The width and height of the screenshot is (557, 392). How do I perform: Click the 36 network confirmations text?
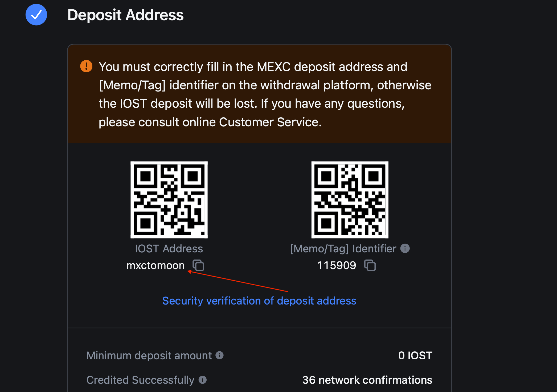click(367, 380)
